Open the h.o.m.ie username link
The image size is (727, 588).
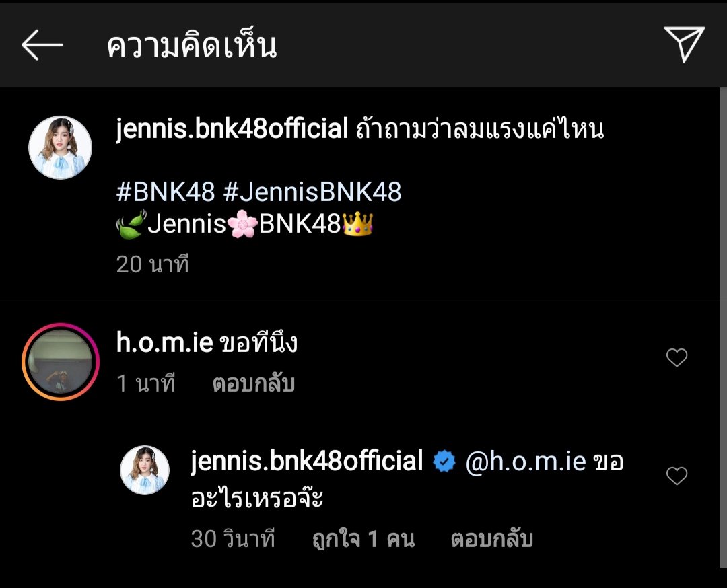(x=165, y=344)
